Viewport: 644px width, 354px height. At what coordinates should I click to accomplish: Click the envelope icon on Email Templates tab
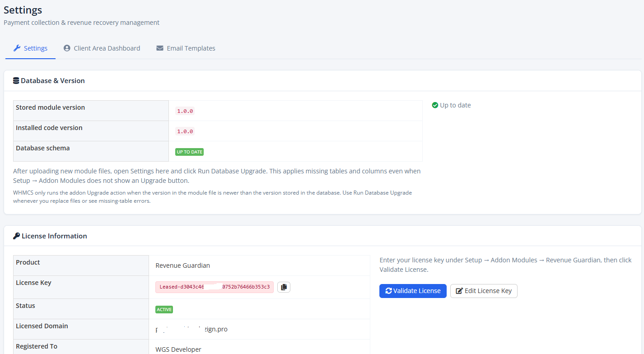160,48
